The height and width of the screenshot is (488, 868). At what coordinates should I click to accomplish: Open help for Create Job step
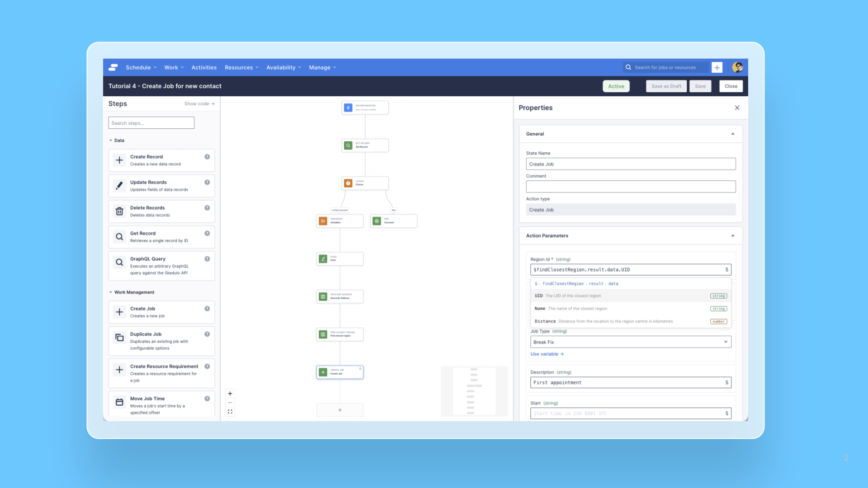207,309
